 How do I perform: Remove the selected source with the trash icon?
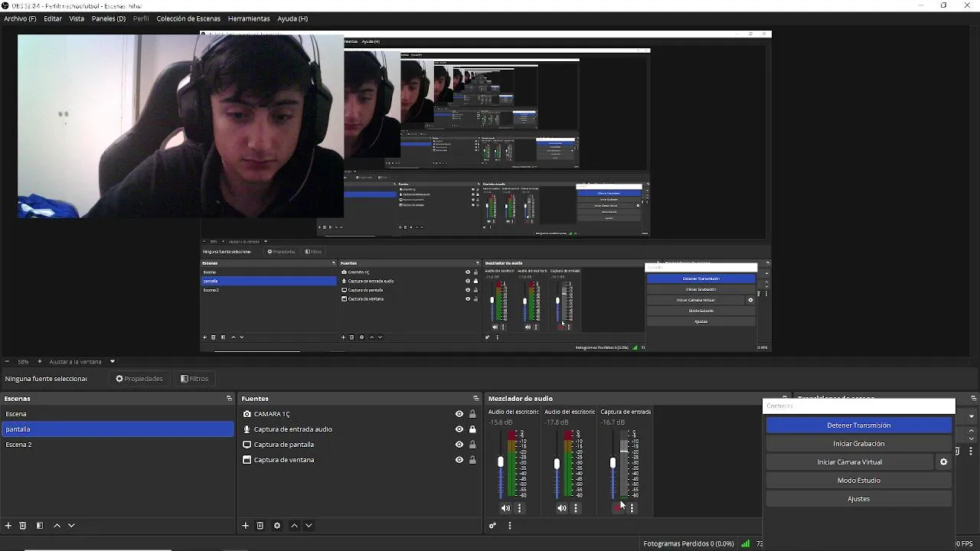click(260, 526)
